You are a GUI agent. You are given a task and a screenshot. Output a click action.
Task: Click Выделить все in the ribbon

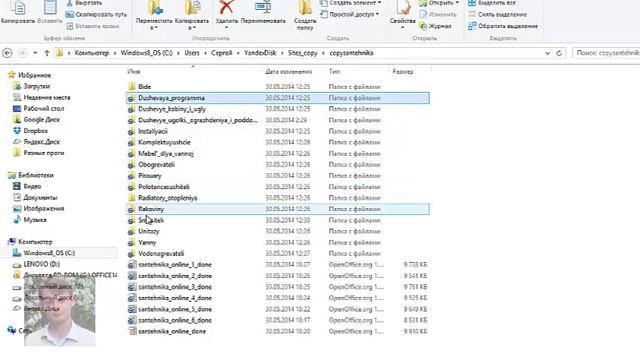click(491, 3)
